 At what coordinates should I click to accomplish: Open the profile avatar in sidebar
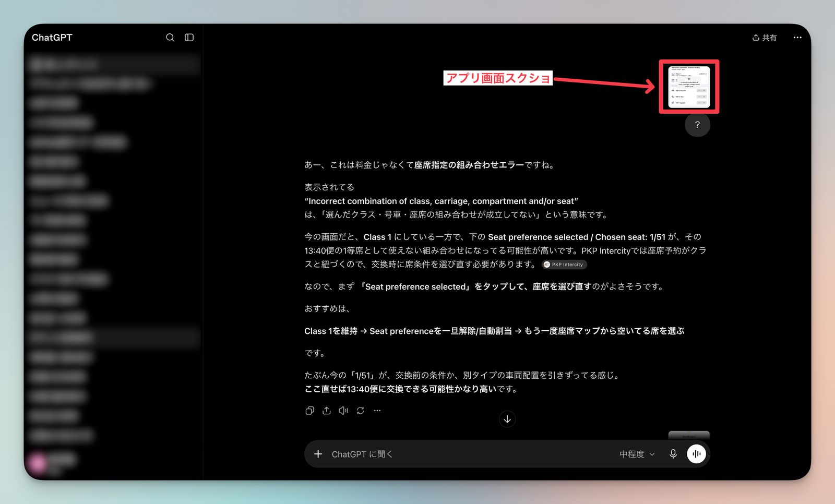tap(39, 462)
